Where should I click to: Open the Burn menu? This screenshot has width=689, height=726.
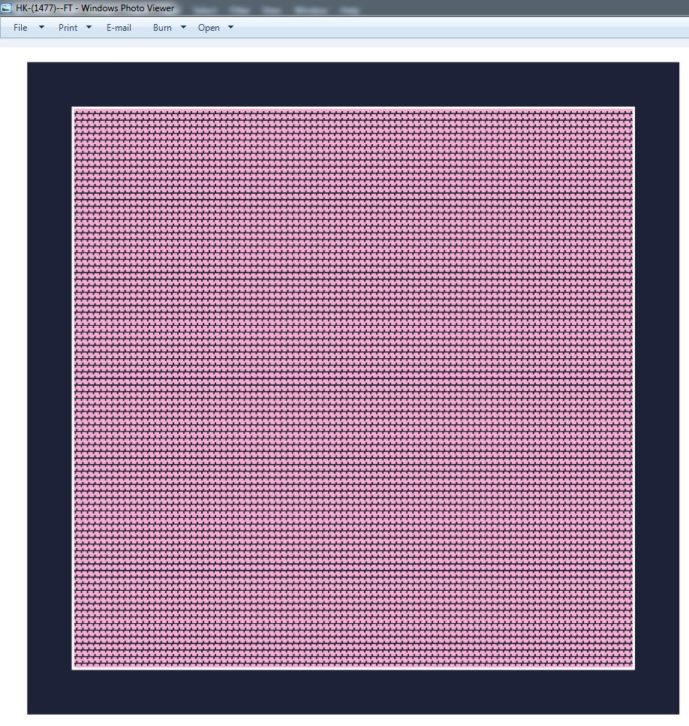pyautogui.click(x=162, y=28)
